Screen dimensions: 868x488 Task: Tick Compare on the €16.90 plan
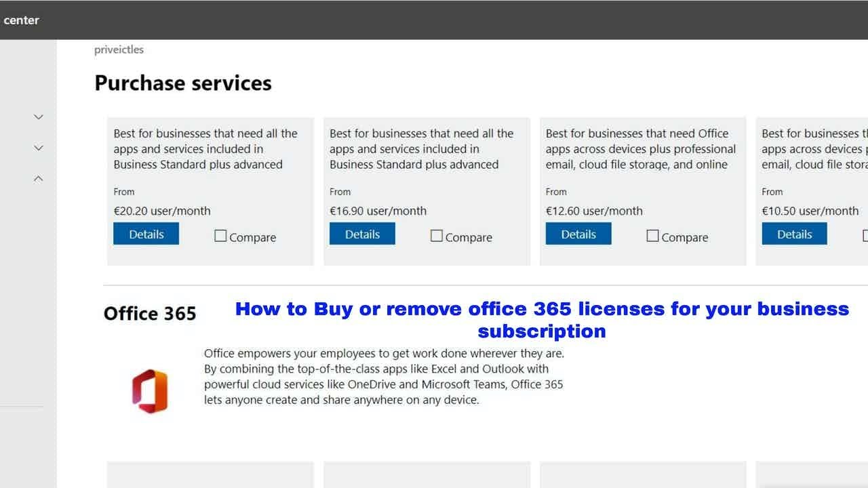[x=437, y=236]
